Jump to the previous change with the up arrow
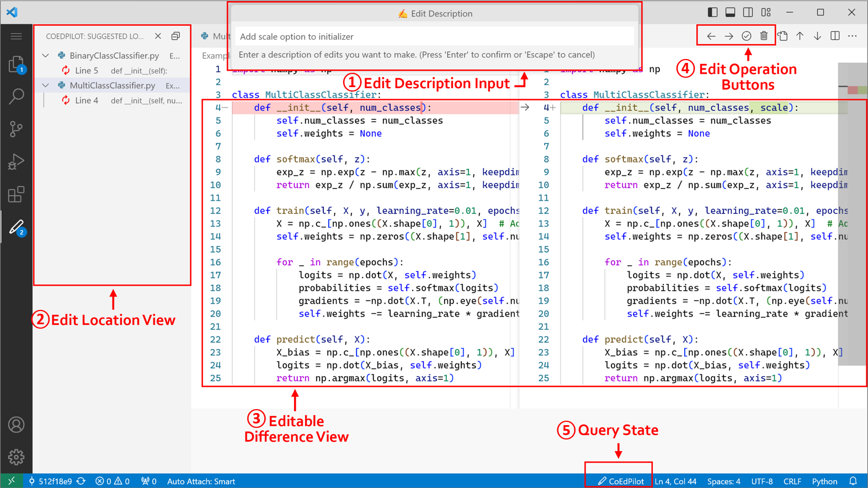The height and width of the screenshot is (488, 868). click(x=800, y=36)
